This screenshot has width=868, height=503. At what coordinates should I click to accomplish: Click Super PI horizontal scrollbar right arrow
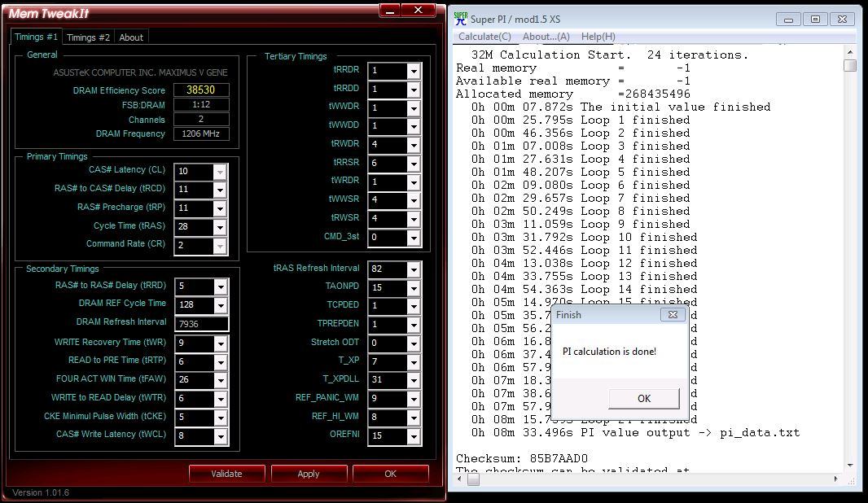click(x=836, y=479)
